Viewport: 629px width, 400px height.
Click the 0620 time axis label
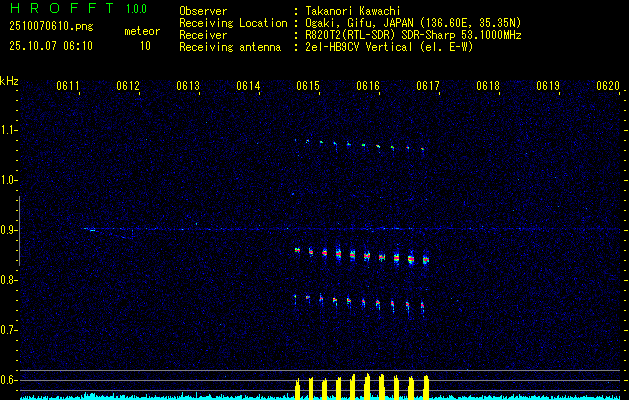(x=608, y=86)
